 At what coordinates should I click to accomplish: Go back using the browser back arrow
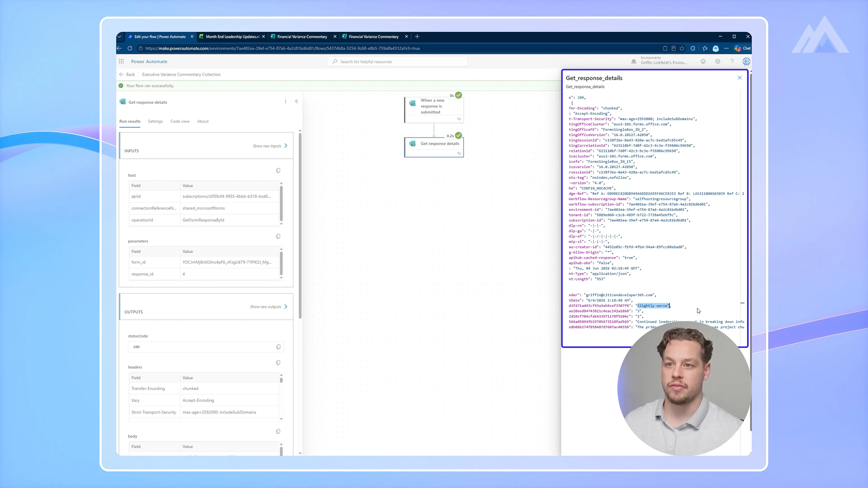coord(119,48)
